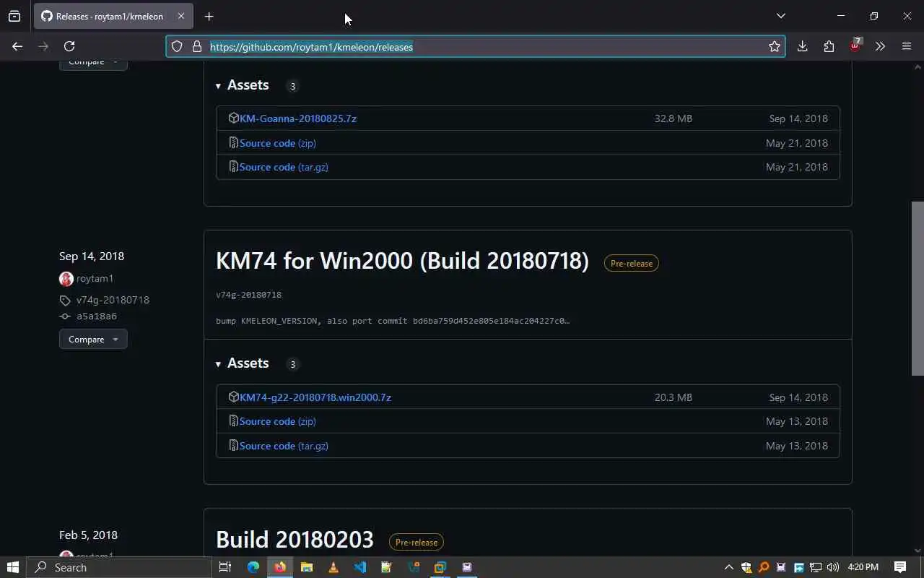The width and height of the screenshot is (924, 578).
Task: Open the Compare dropdown for v74g-20180718
Action: point(93,340)
